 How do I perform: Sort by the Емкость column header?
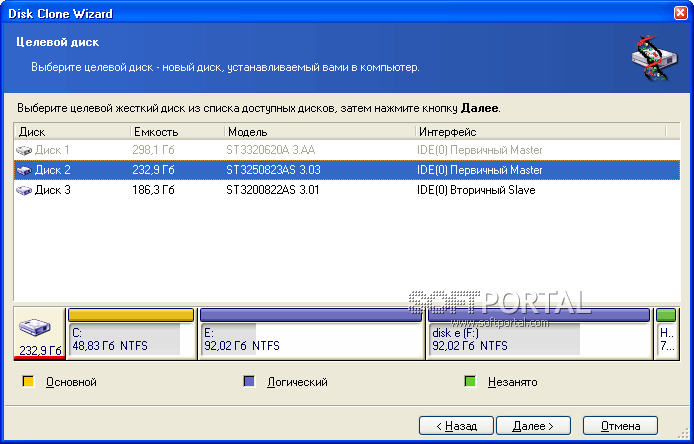pos(177,132)
